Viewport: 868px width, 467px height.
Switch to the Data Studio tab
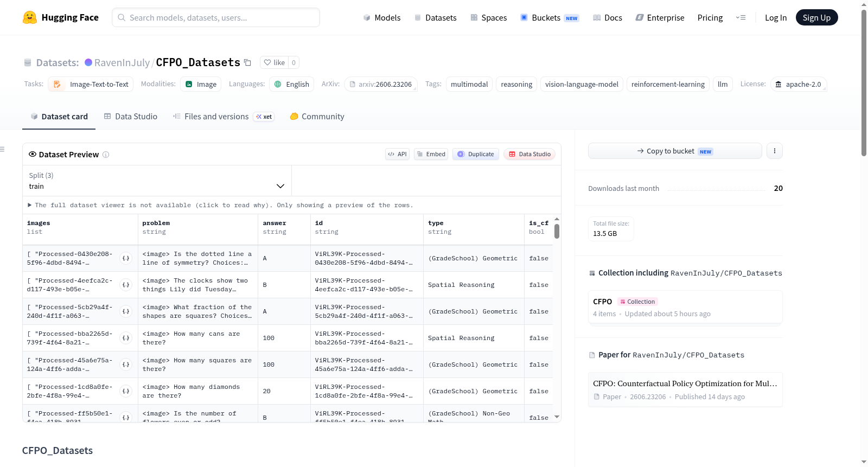tap(131, 116)
